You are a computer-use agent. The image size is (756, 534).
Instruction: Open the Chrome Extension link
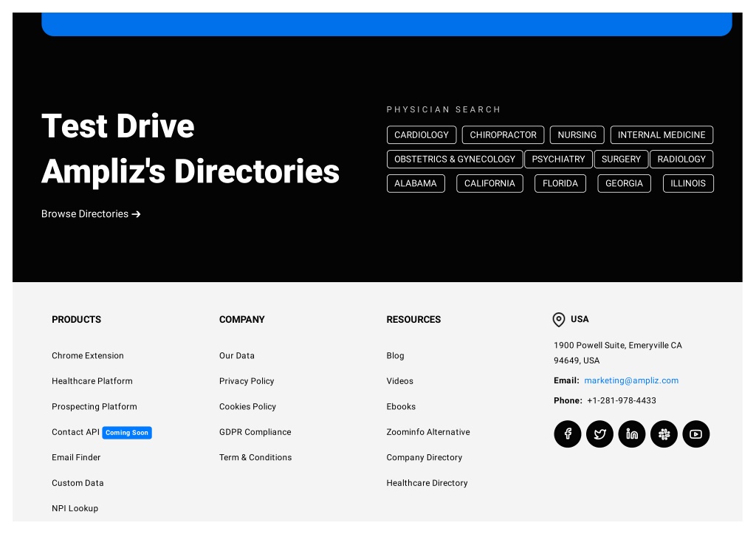(88, 355)
